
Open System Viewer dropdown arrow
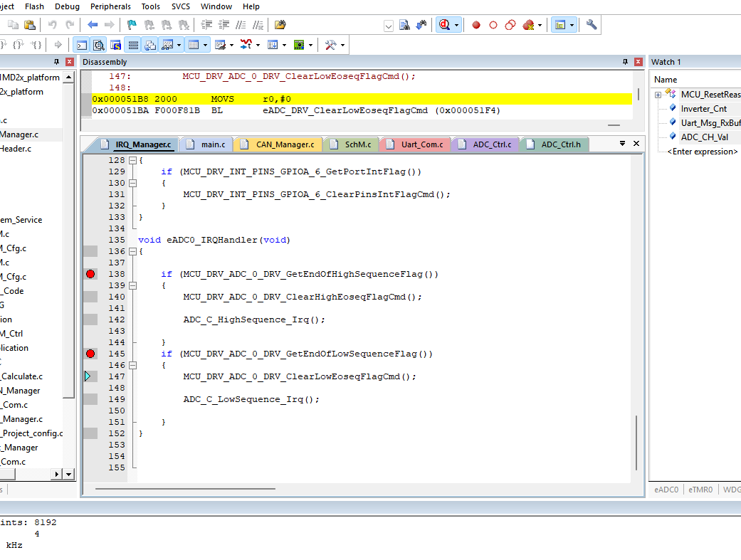[x=310, y=46]
